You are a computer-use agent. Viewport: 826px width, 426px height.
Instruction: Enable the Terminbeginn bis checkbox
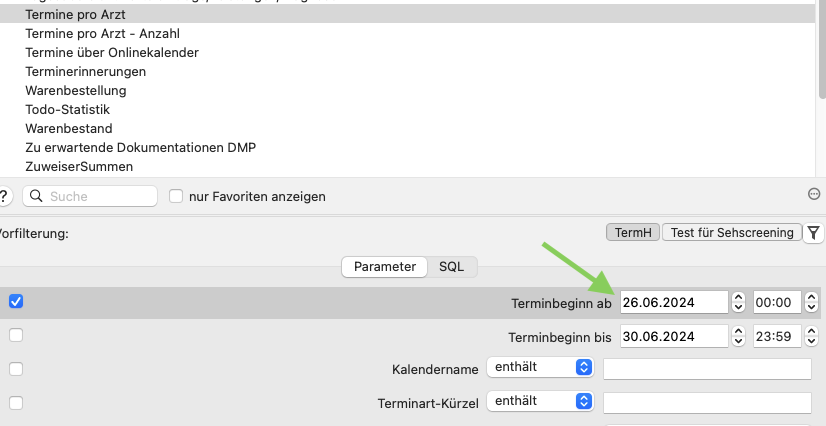click(16, 335)
